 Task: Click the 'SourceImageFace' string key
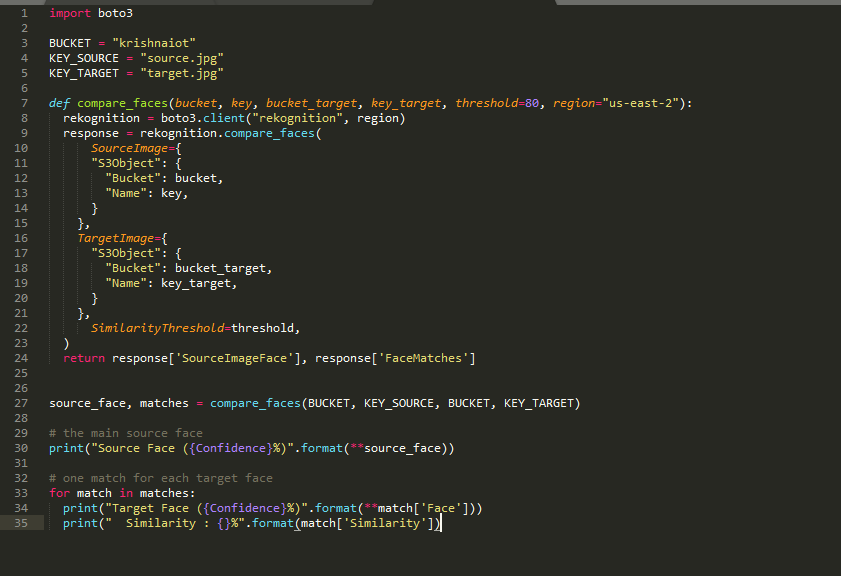[x=234, y=358]
